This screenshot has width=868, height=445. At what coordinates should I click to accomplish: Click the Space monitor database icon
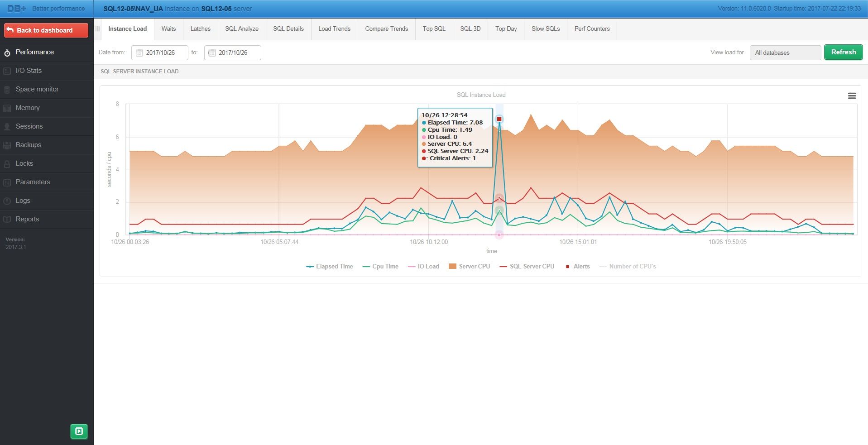(6, 89)
